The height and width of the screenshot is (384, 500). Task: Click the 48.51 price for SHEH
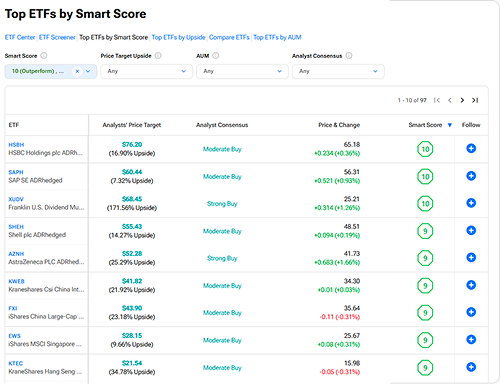pyautogui.click(x=352, y=227)
